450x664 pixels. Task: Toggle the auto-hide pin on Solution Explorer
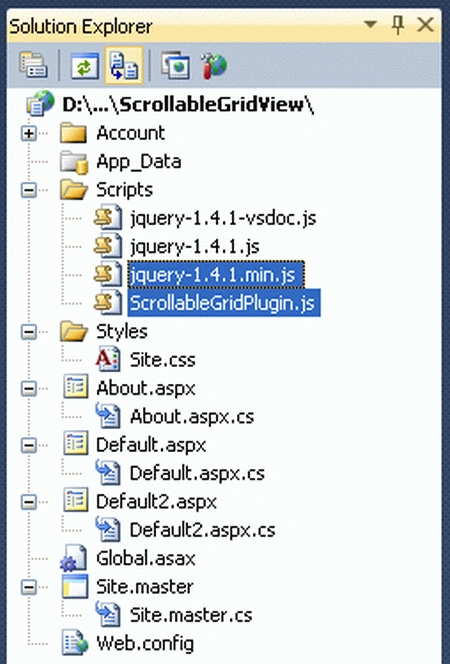pos(398,25)
